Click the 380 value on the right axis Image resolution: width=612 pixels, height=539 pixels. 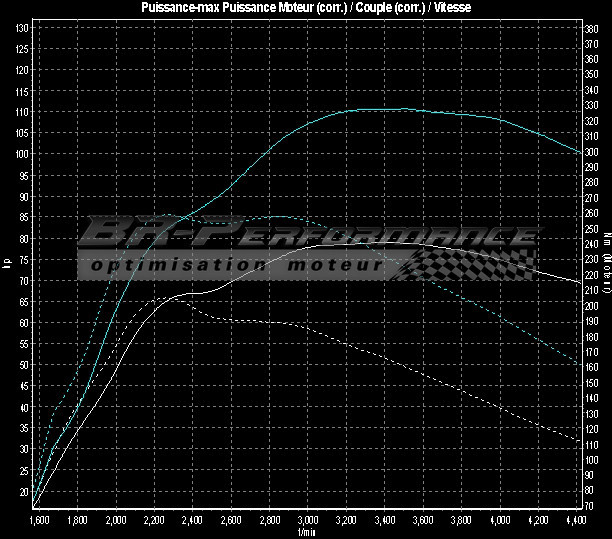[591, 29]
